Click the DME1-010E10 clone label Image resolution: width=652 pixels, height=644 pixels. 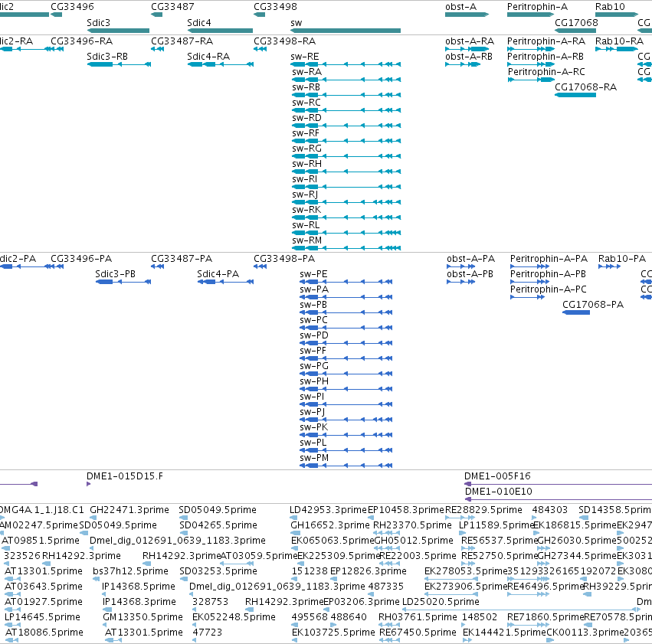tap(499, 492)
